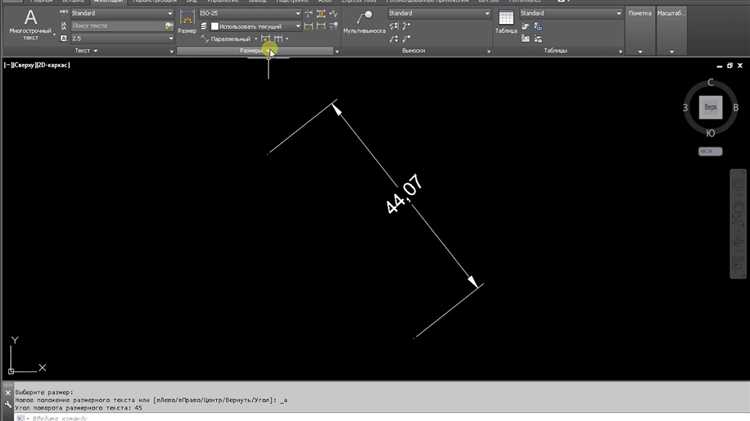
Task: Click the bottom-right icon in Таблицы panel
Action: (538, 39)
